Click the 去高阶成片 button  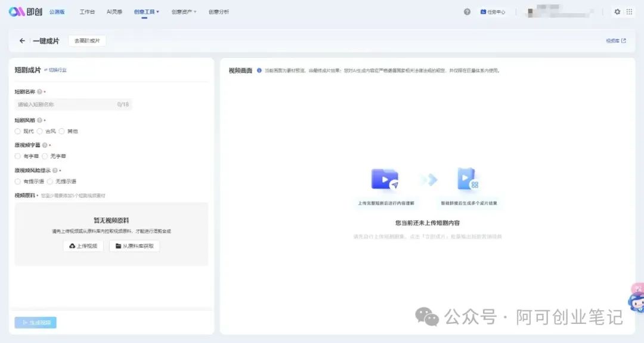[x=87, y=41]
